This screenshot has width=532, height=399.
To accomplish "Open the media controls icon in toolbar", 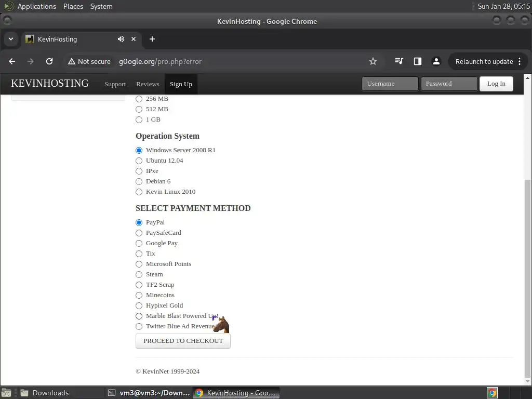I will 399,61.
